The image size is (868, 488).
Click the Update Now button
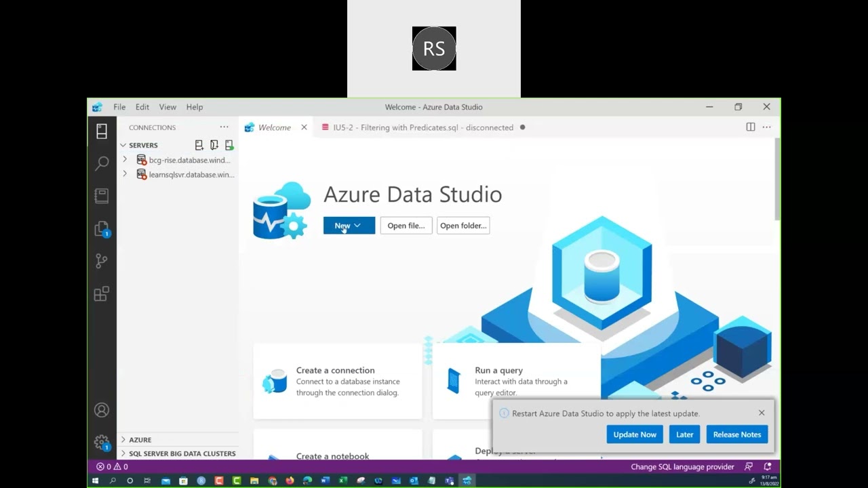coord(635,434)
